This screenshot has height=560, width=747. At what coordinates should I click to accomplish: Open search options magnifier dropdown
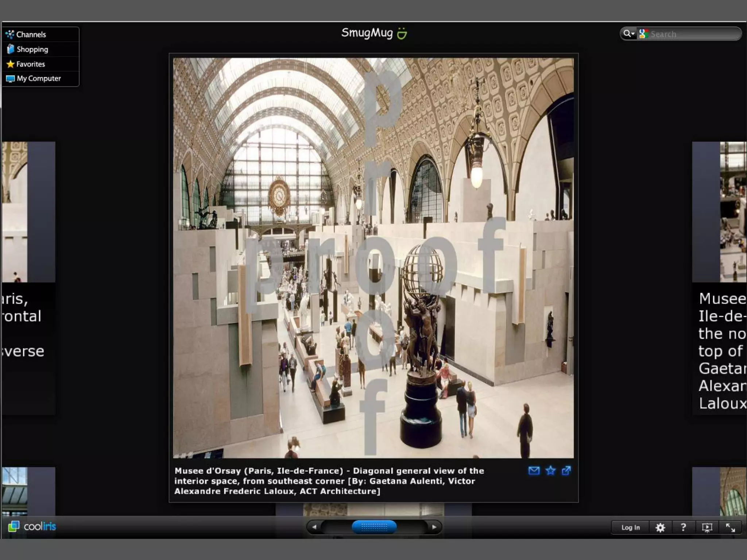[628, 34]
